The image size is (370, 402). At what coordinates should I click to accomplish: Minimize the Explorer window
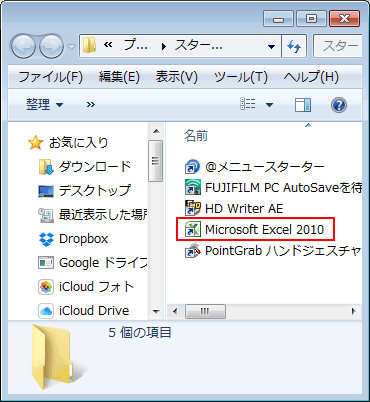coord(278,19)
